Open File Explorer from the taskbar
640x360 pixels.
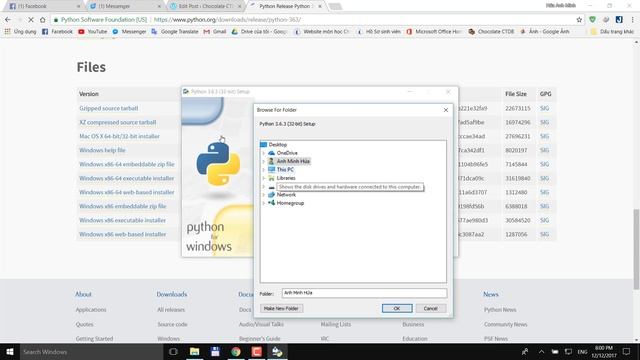coord(194,352)
